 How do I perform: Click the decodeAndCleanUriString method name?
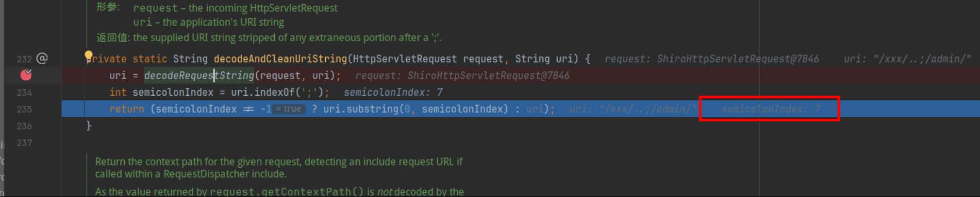coord(280,59)
